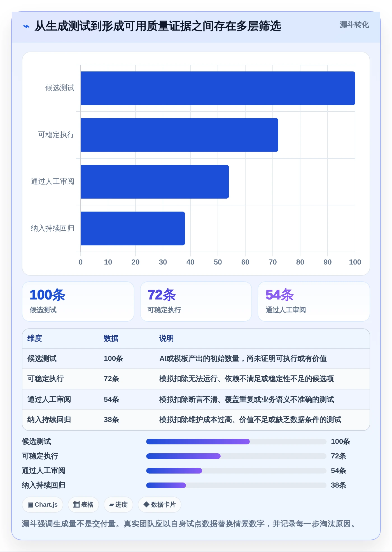Click the 纳入持续回归 progress bar
Screen dimensions: 392x552
(x=236, y=485)
